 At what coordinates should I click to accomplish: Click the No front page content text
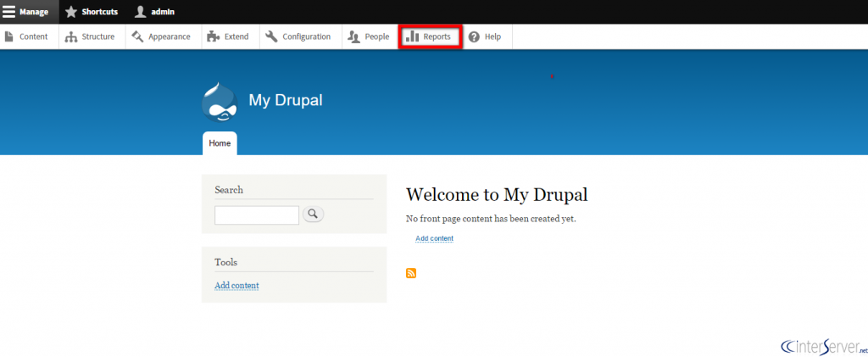tap(491, 219)
